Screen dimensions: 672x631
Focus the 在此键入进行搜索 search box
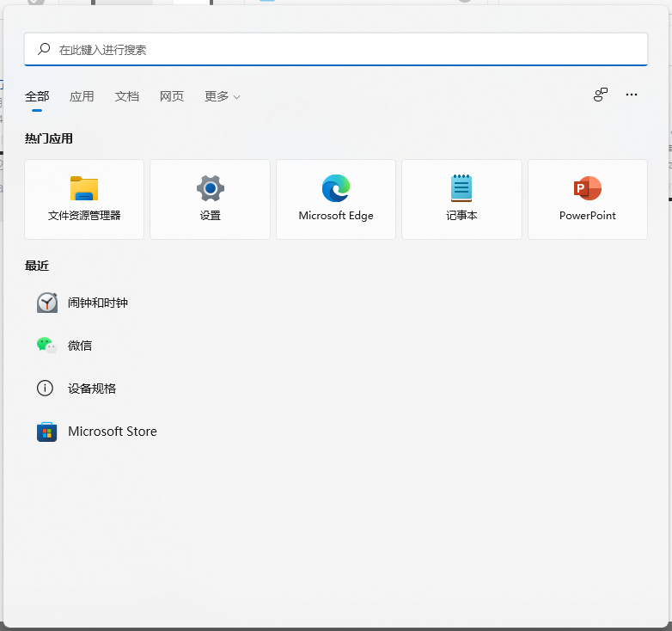[336, 49]
